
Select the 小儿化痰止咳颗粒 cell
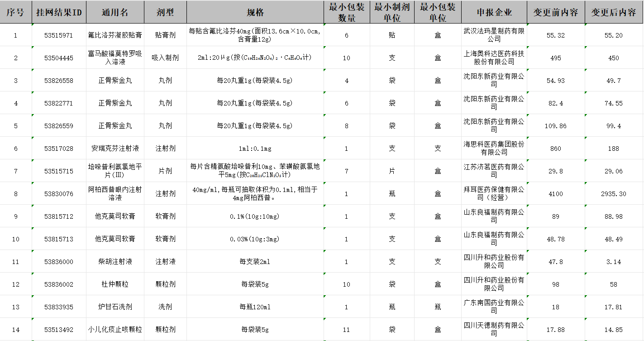[115, 330]
